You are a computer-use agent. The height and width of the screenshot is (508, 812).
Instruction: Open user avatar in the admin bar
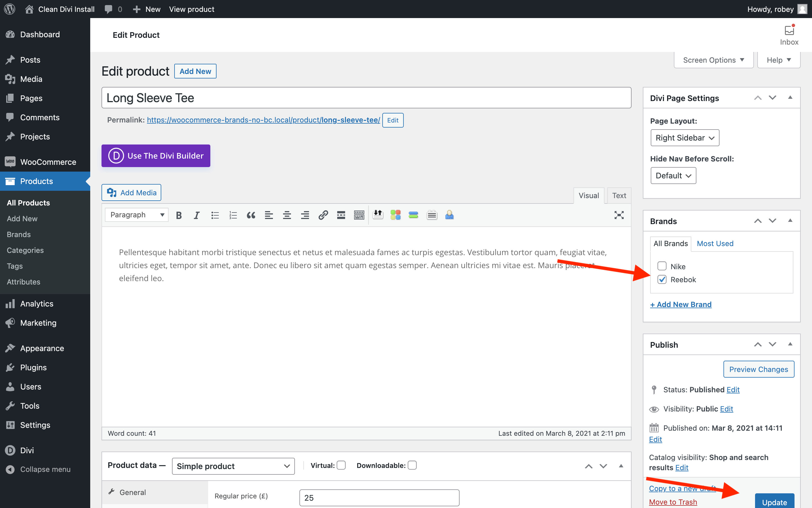tap(802, 9)
